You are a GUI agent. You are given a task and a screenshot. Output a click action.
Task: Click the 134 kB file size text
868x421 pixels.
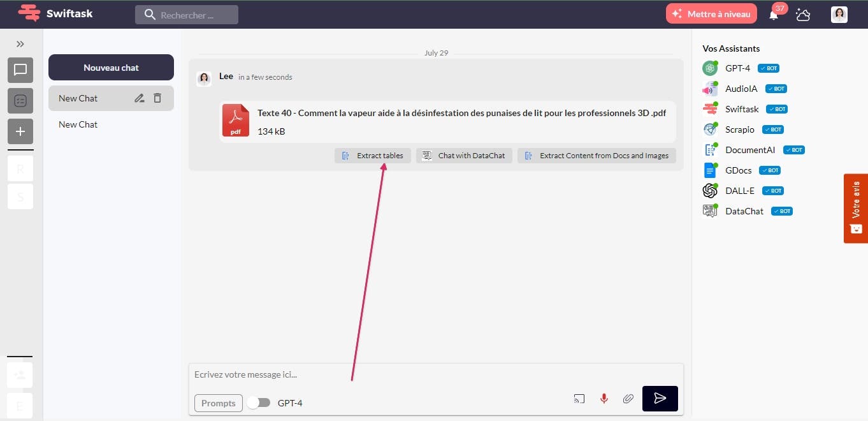coord(271,131)
